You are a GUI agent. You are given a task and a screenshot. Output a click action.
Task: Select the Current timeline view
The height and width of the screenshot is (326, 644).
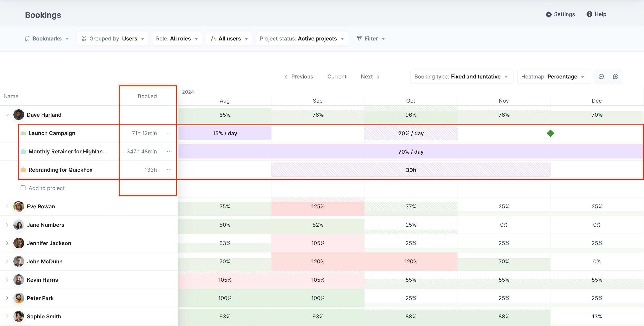[337, 76]
